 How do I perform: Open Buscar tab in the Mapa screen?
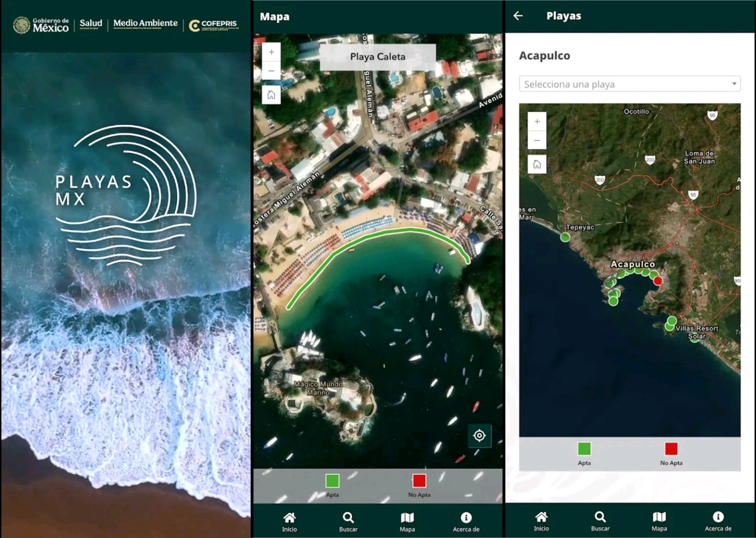pyautogui.click(x=348, y=522)
